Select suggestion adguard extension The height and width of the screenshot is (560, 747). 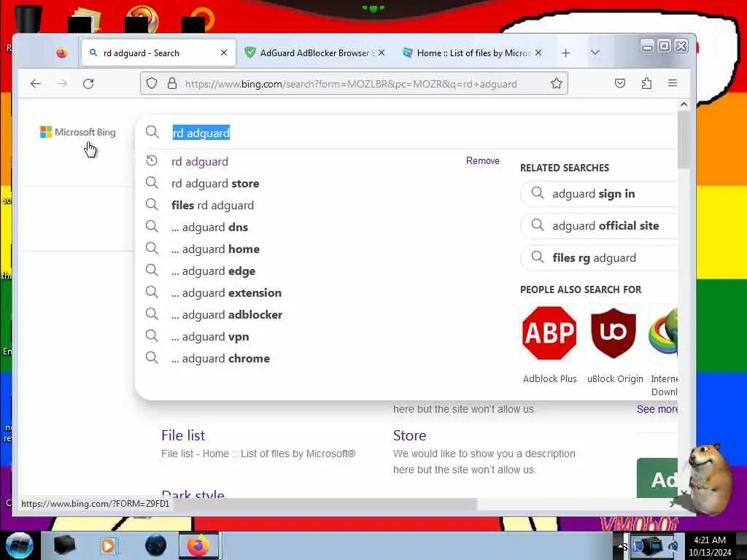coord(226,293)
